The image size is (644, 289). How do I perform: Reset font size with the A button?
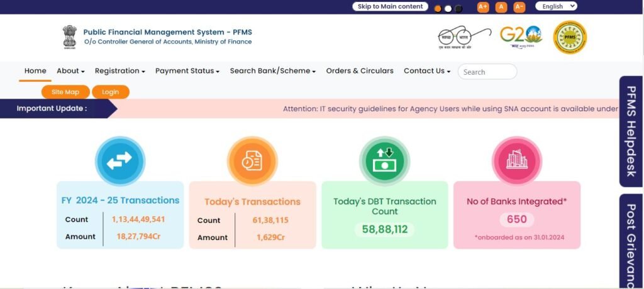click(501, 7)
